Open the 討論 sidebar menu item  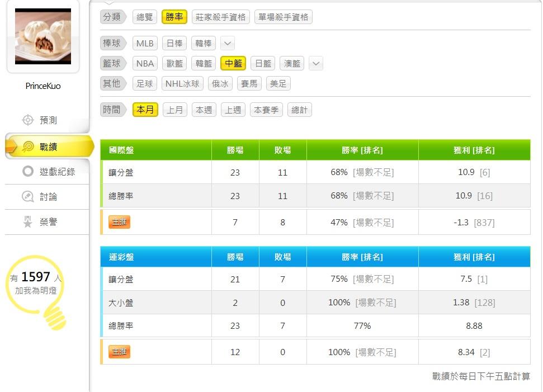[47, 196]
